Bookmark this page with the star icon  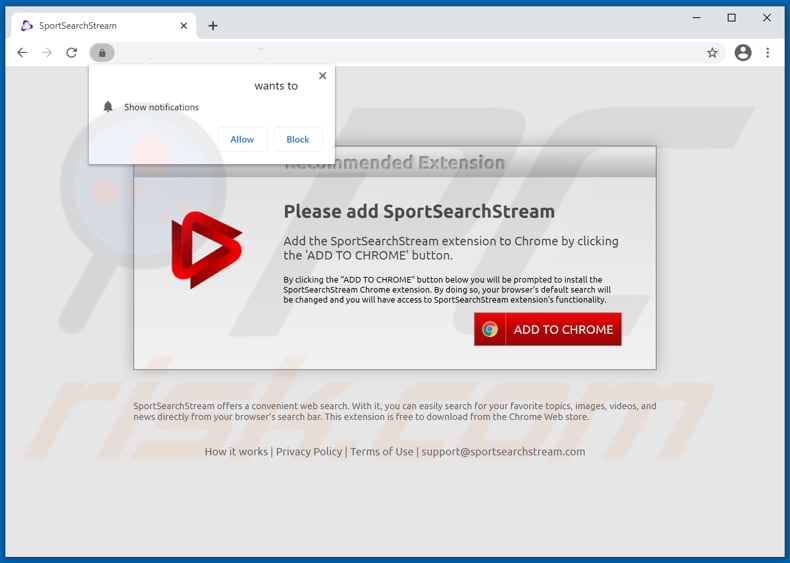coord(712,52)
